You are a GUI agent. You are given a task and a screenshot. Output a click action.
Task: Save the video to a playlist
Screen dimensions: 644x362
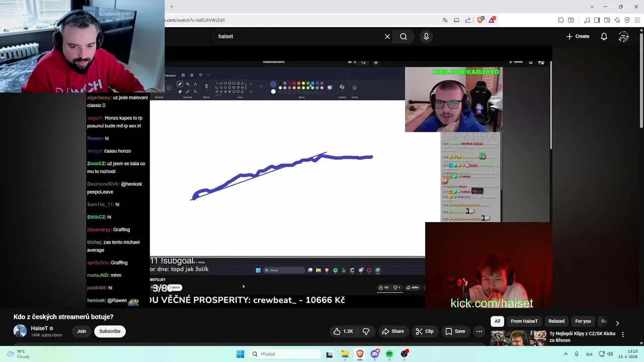click(x=455, y=331)
